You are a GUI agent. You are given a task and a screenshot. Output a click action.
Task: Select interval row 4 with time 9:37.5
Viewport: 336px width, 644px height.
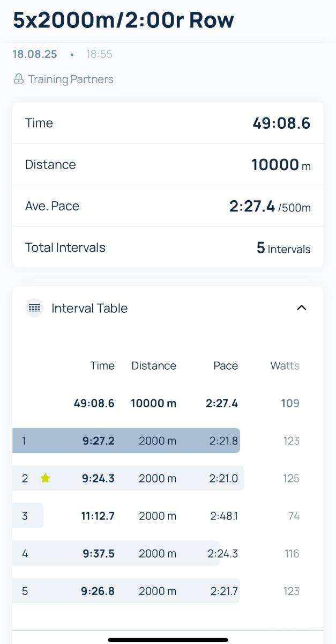tap(168, 553)
